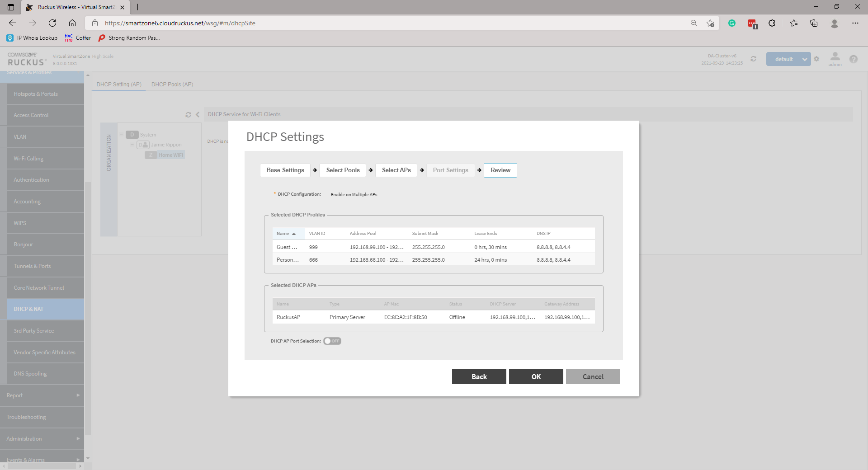Click OK to confirm DHCP settings
The image size is (868, 470).
(536, 376)
